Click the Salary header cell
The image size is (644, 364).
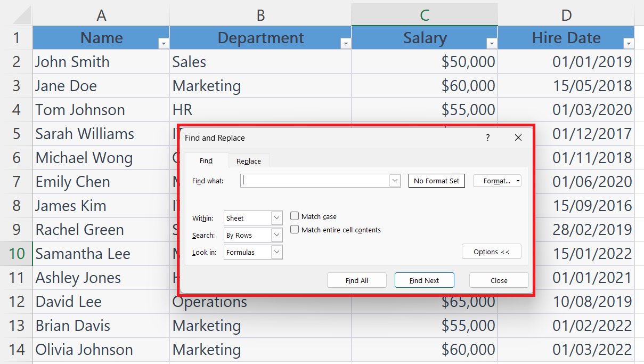point(425,38)
